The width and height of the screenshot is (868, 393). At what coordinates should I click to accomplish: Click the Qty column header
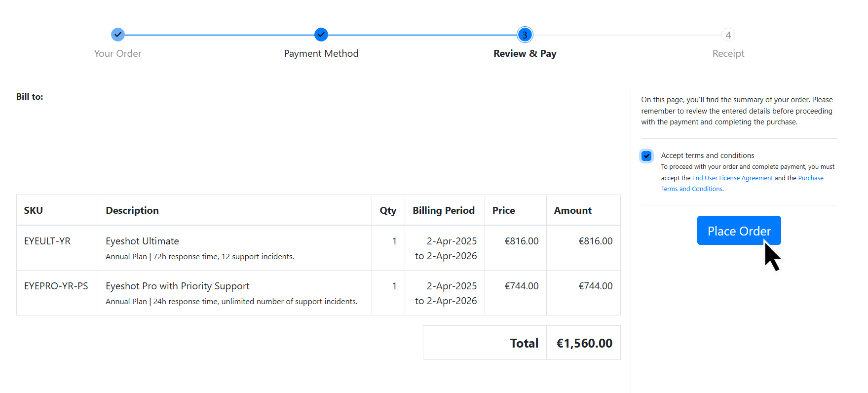[x=388, y=210]
